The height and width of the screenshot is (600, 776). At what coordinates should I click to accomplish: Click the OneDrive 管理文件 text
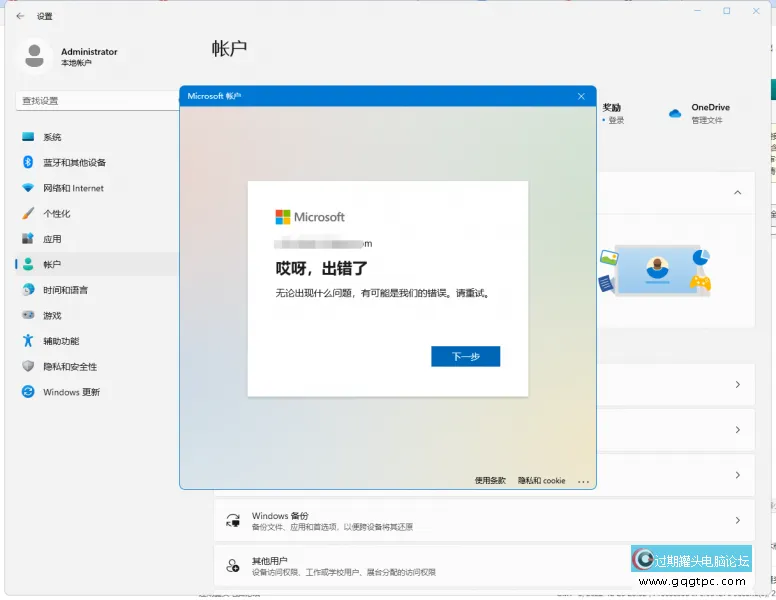[x=707, y=120]
